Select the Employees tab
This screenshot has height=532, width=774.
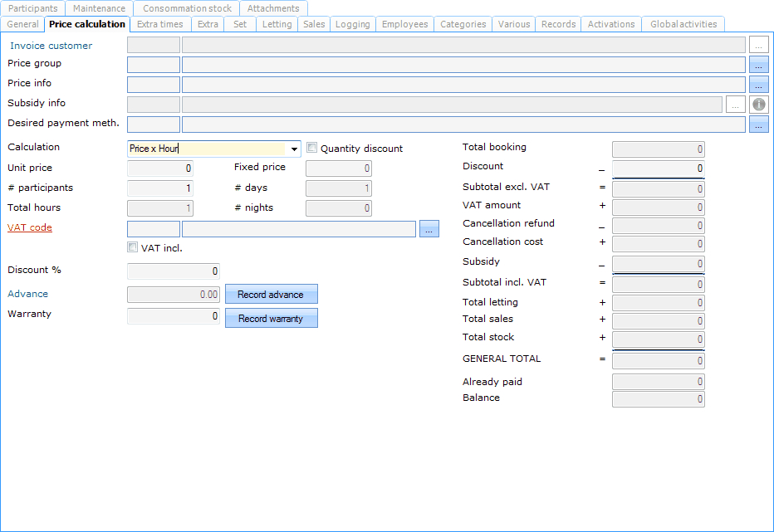(x=404, y=24)
